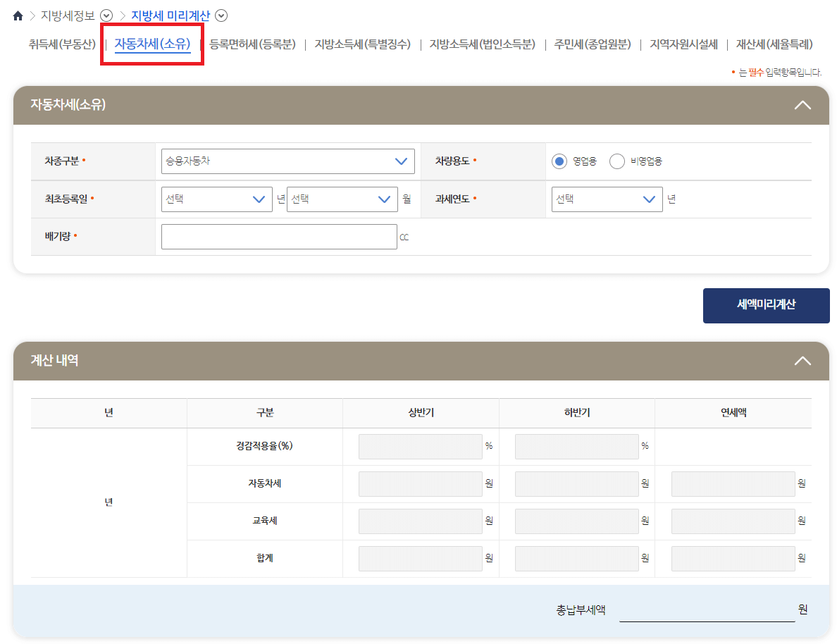The width and height of the screenshot is (837, 644).
Task: Open the 지방세 미리계산 breadcrumb dropdown arrow
Action: (x=221, y=16)
